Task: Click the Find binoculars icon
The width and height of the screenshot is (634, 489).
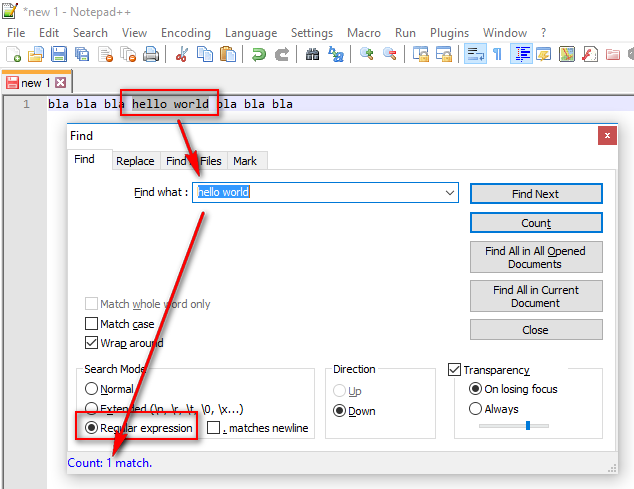Action: coord(312,54)
